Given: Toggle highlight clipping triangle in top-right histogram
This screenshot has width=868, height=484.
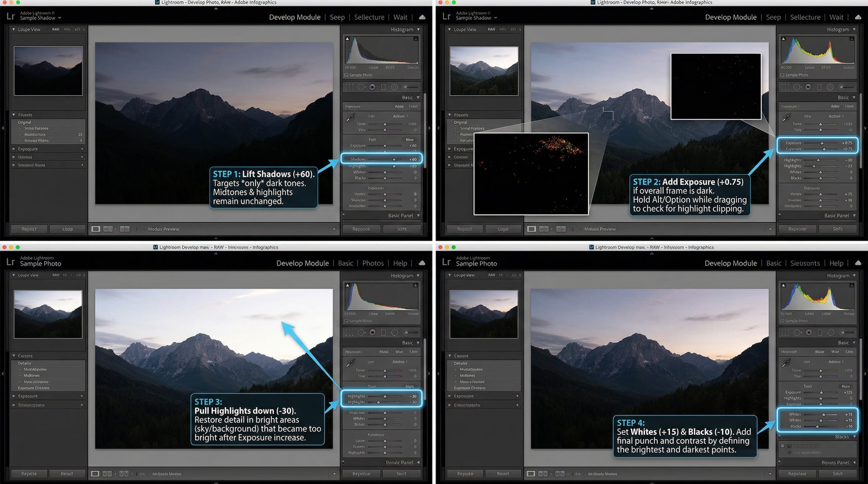Looking at the screenshot, I should [852, 39].
